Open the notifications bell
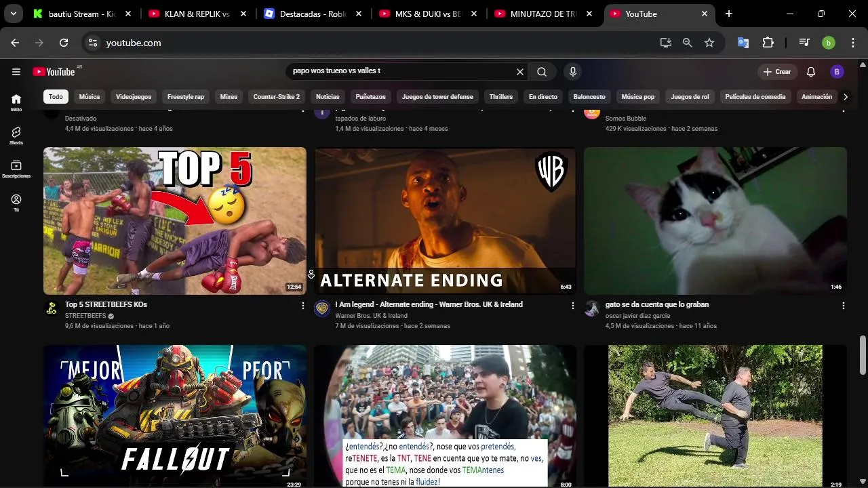This screenshot has width=868, height=488. (x=811, y=72)
